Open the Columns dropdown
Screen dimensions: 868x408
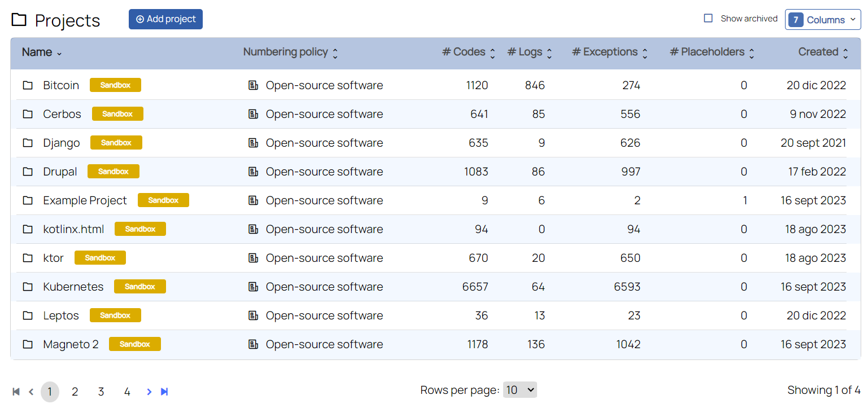click(x=823, y=20)
